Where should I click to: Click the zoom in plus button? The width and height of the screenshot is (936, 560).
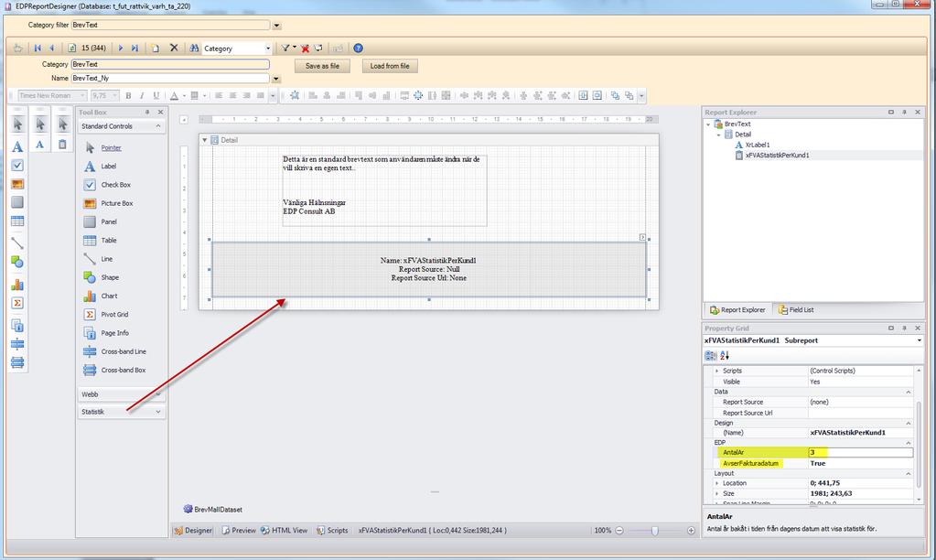pyautogui.click(x=691, y=530)
